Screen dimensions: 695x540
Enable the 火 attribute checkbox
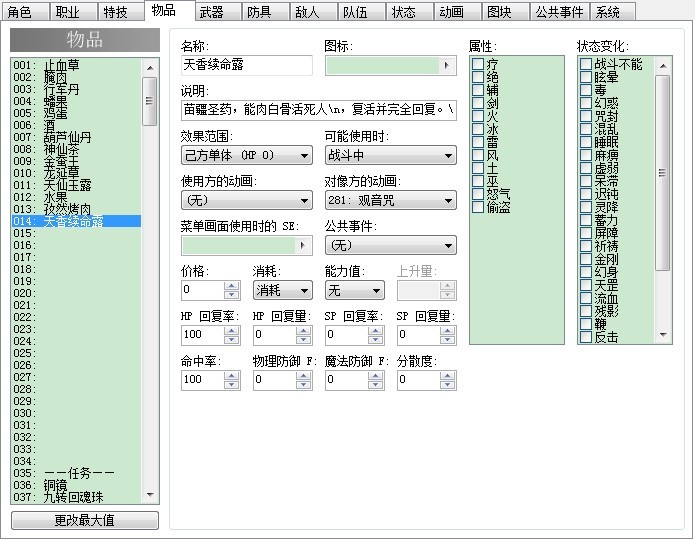point(478,116)
